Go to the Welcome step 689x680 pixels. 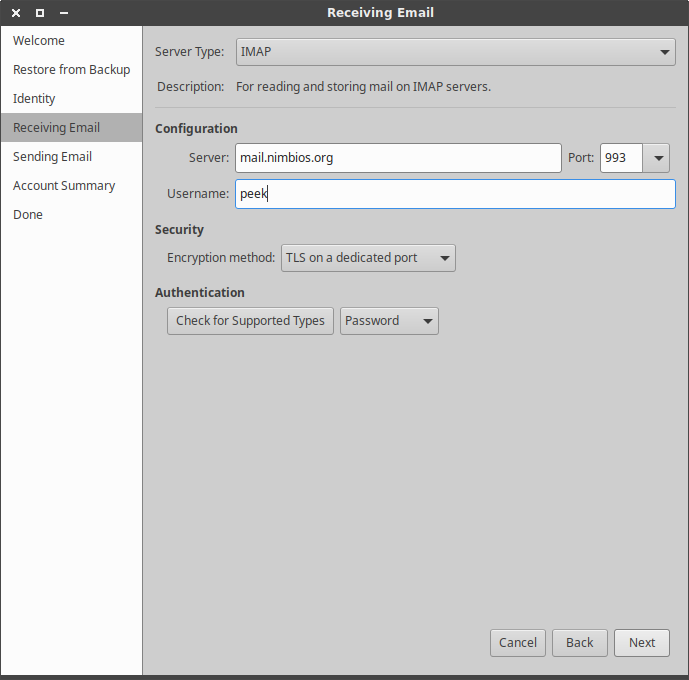tap(39, 41)
